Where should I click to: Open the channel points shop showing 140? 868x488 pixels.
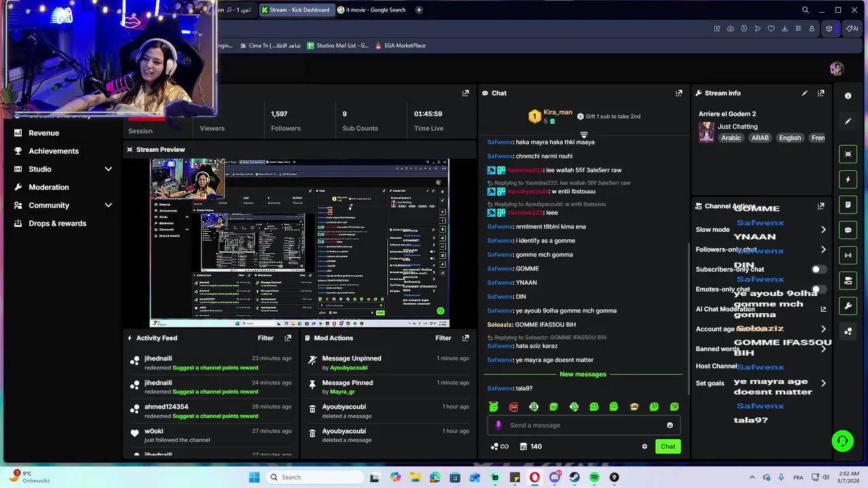click(530, 447)
